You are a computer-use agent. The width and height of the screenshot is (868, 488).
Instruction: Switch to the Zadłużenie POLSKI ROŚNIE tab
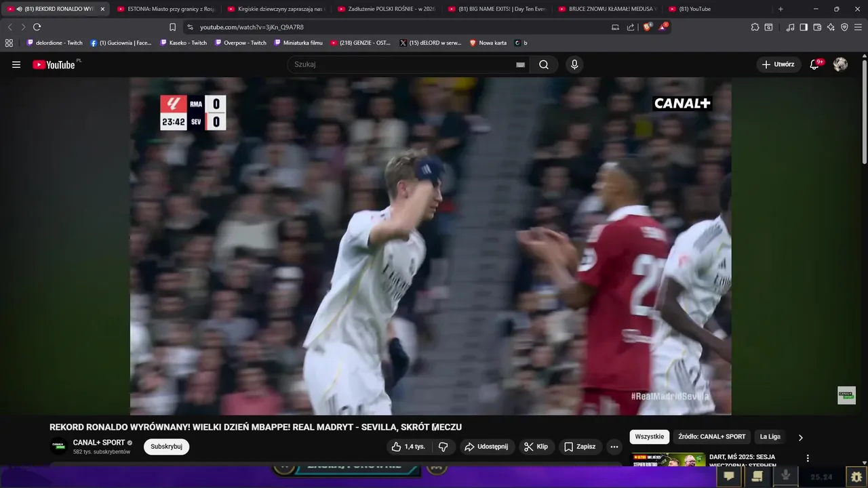click(387, 9)
